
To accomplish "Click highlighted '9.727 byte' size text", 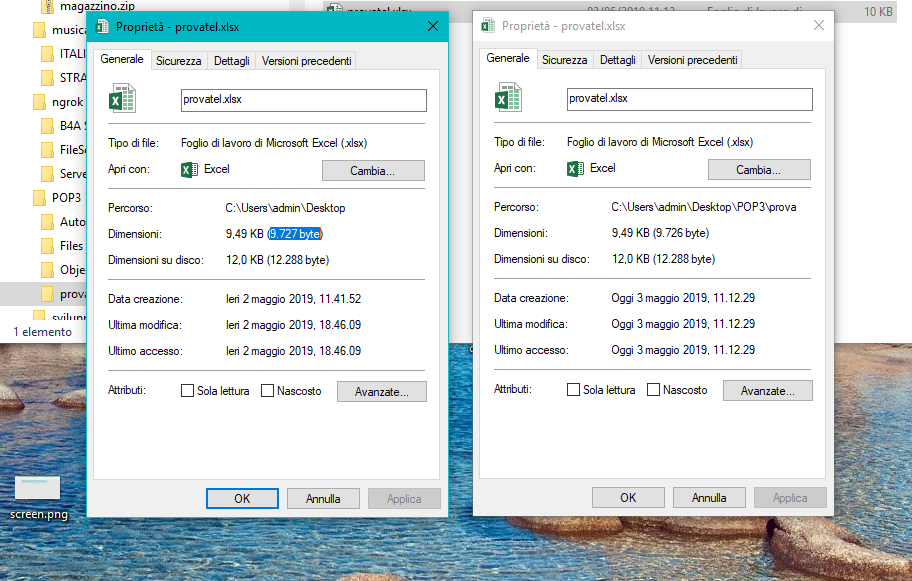I will 295,234.
